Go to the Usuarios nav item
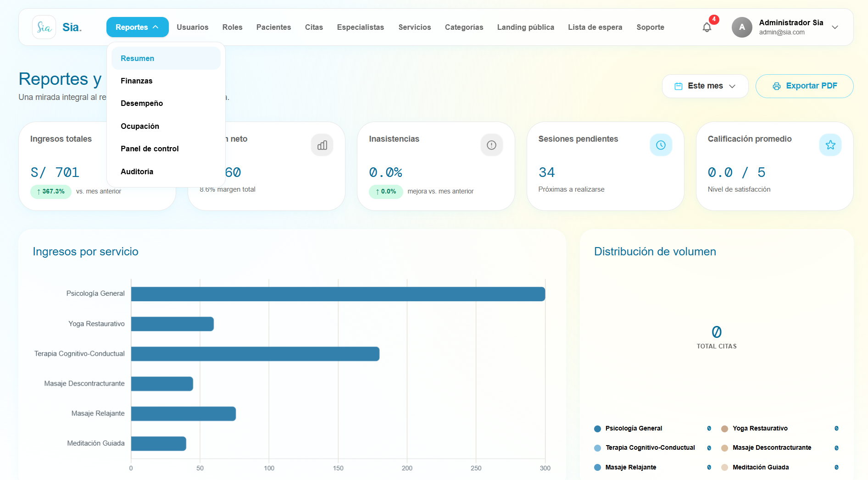The image size is (868, 480). pos(193,27)
